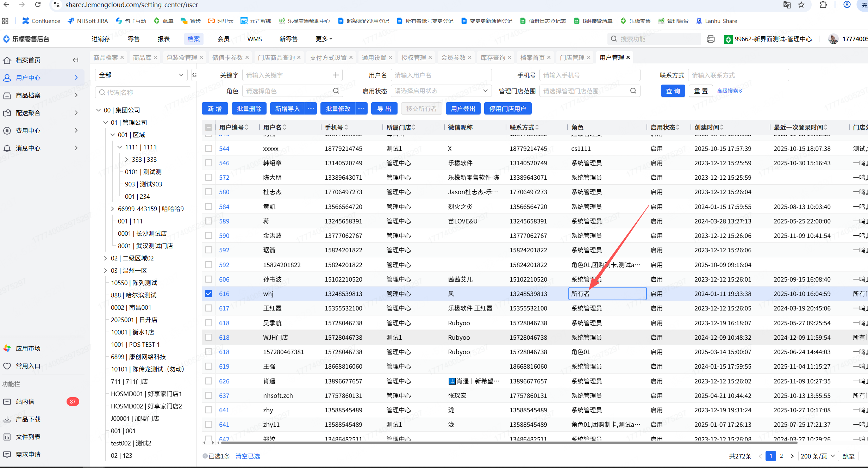Check the checkbox for user 韩绍章

(x=208, y=163)
